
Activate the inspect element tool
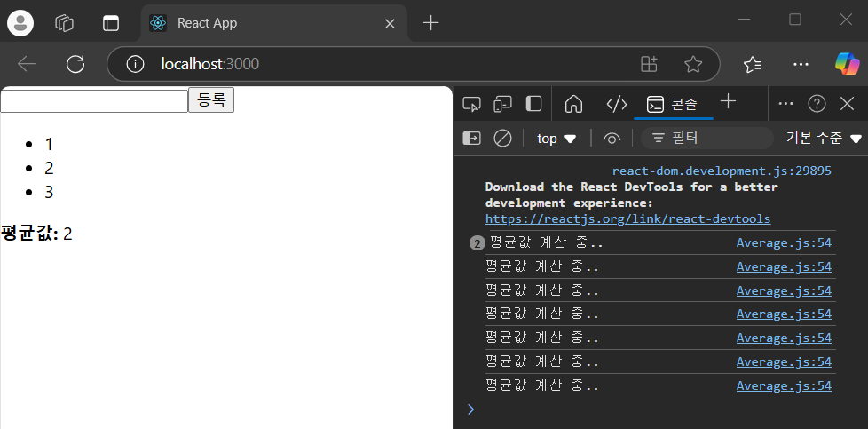471,104
